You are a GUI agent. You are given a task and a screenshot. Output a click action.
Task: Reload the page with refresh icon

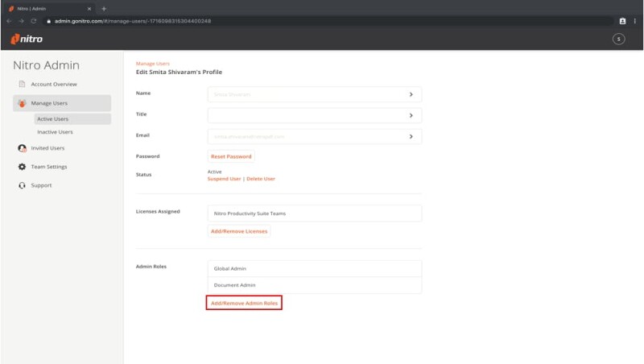[x=34, y=21]
